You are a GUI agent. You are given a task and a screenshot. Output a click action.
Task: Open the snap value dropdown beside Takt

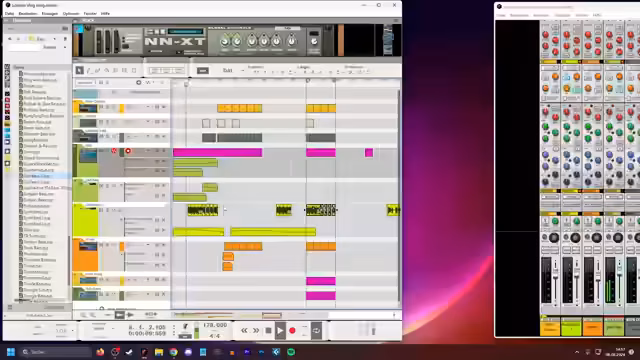[242, 71]
